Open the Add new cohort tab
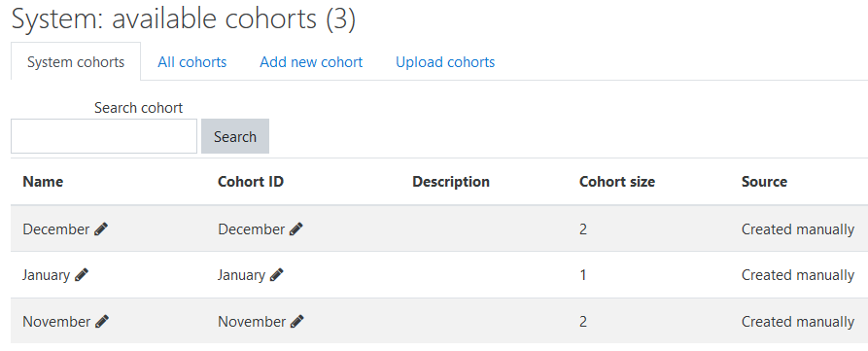The width and height of the screenshot is (868, 351). click(x=311, y=62)
